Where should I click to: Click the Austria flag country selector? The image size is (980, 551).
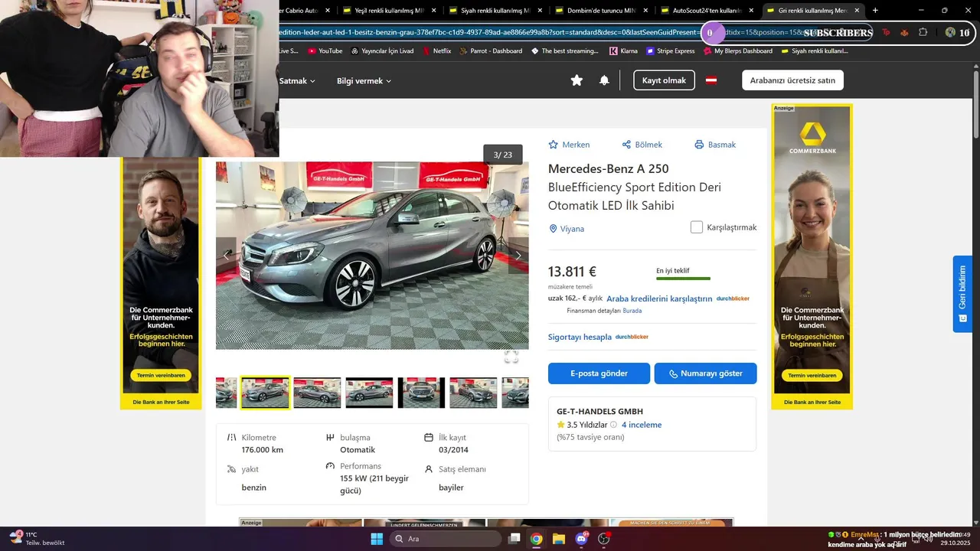[x=711, y=80]
